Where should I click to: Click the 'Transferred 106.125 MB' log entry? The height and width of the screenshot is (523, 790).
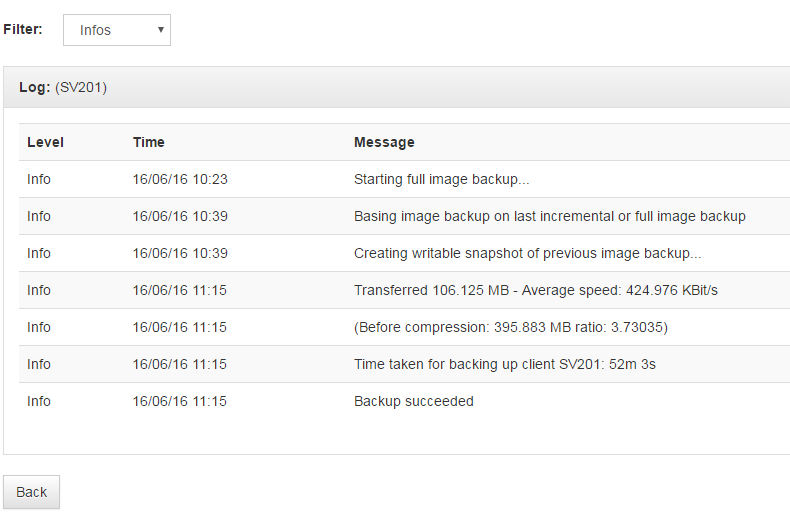536,290
